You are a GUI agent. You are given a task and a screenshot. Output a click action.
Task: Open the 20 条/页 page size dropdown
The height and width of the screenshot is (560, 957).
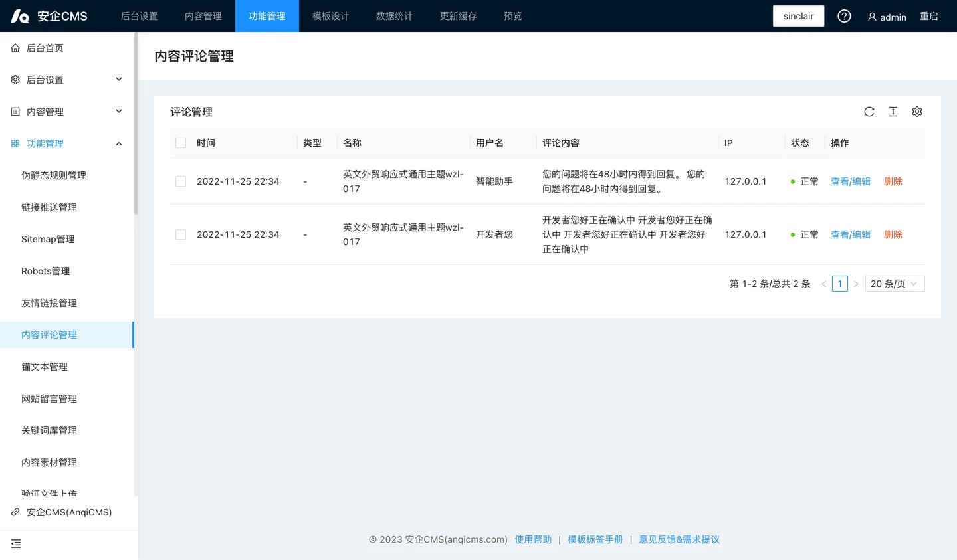click(x=895, y=284)
